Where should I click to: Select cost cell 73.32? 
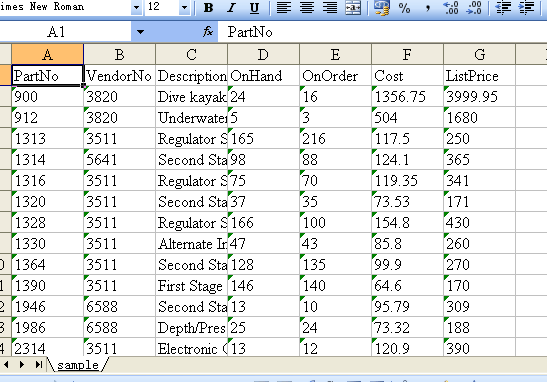(x=407, y=327)
